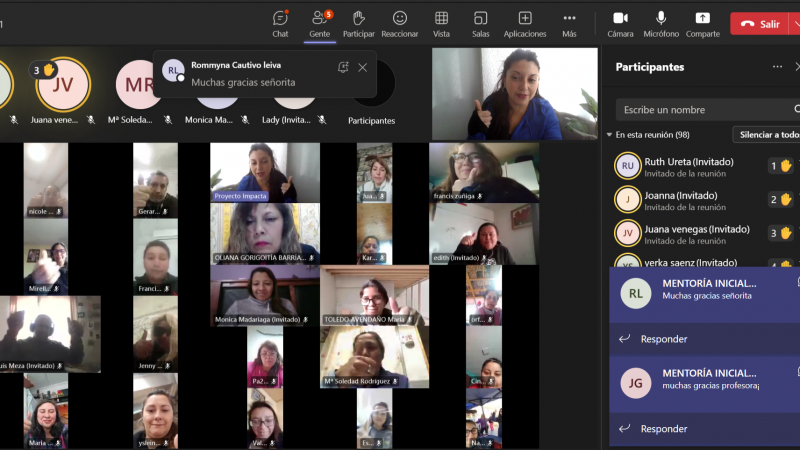Viewport: 800px width, 450px height.
Task: Open the Vista layout options
Action: point(441,23)
